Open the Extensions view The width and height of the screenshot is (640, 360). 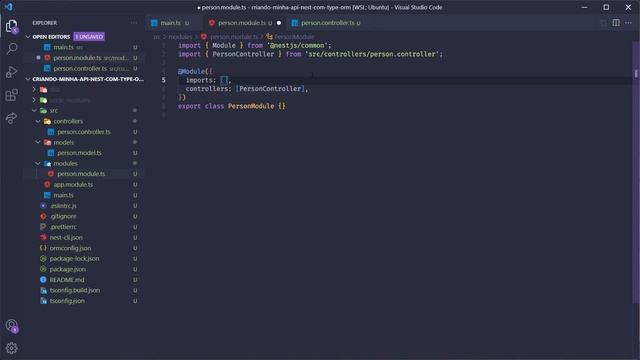point(11,95)
